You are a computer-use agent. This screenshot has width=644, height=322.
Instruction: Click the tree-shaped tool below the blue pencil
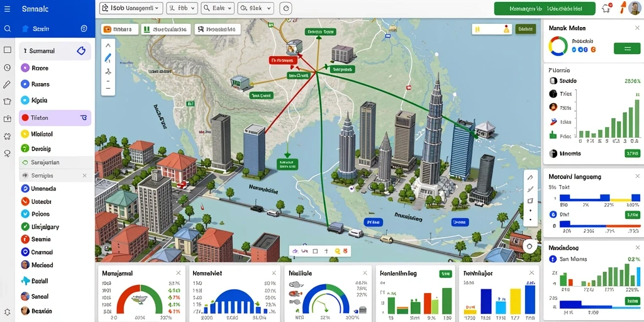[108, 72]
